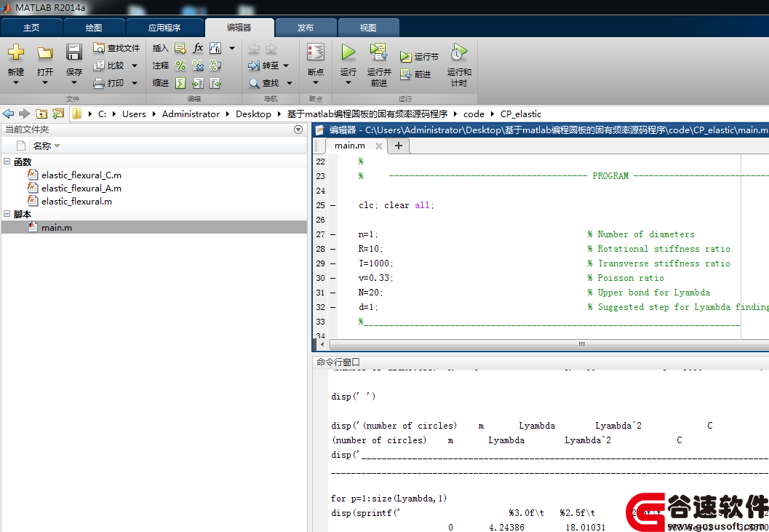The height and width of the screenshot is (532, 769).
Task: Click the Print (打印) printer icon
Action: [99, 83]
